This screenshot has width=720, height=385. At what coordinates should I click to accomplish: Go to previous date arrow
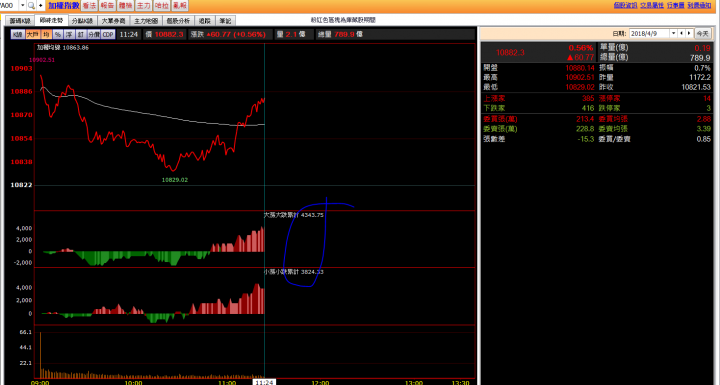coord(681,34)
